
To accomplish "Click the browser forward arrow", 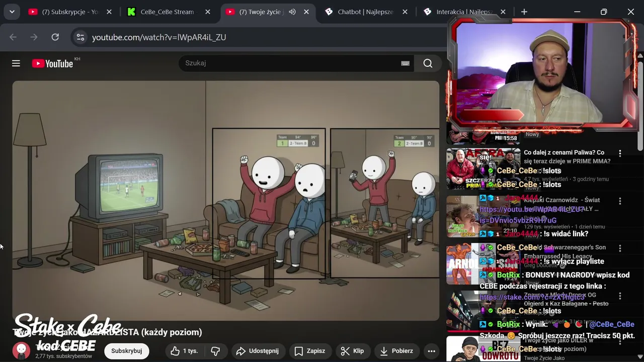I will click(x=34, y=37).
